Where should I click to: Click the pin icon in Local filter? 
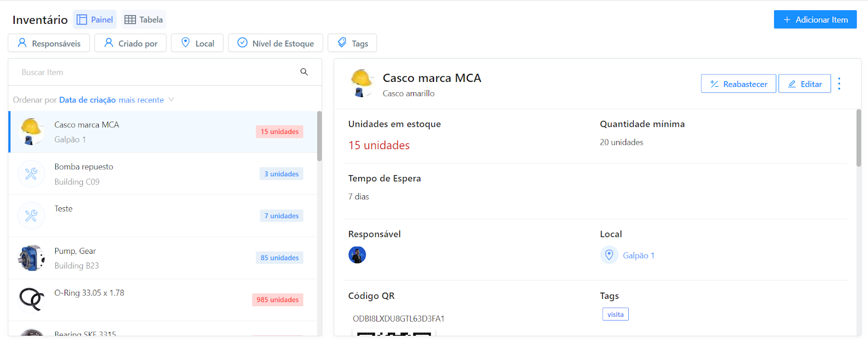pyautogui.click(x=186, y=42)
